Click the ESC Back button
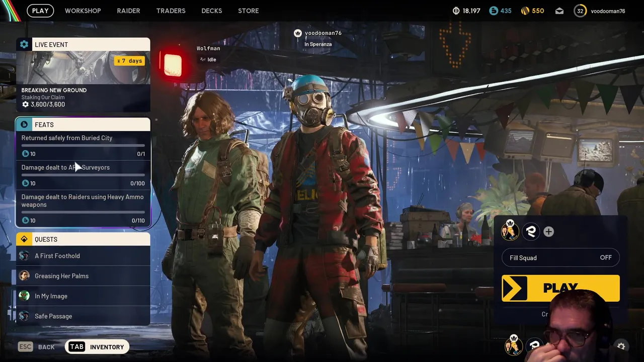This screenshot has height=362, width=644. pos(36,347)
